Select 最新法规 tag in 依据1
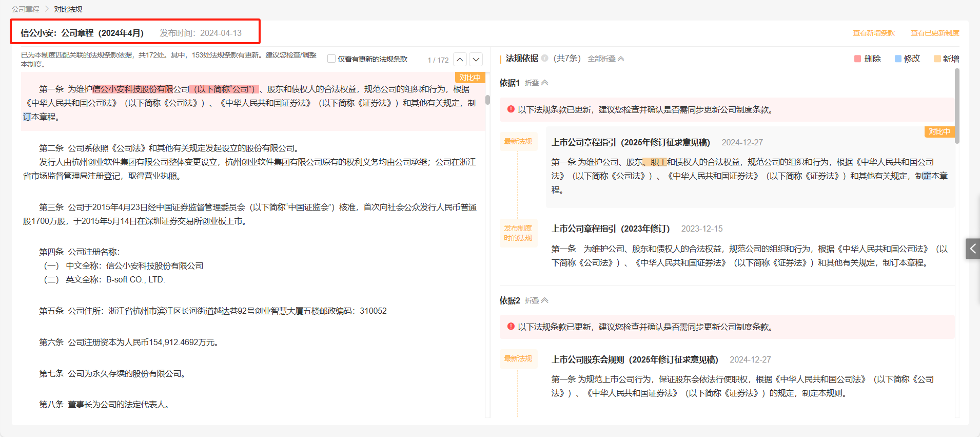This screenshot has width=980, height=437. click(x=518, y=142)
